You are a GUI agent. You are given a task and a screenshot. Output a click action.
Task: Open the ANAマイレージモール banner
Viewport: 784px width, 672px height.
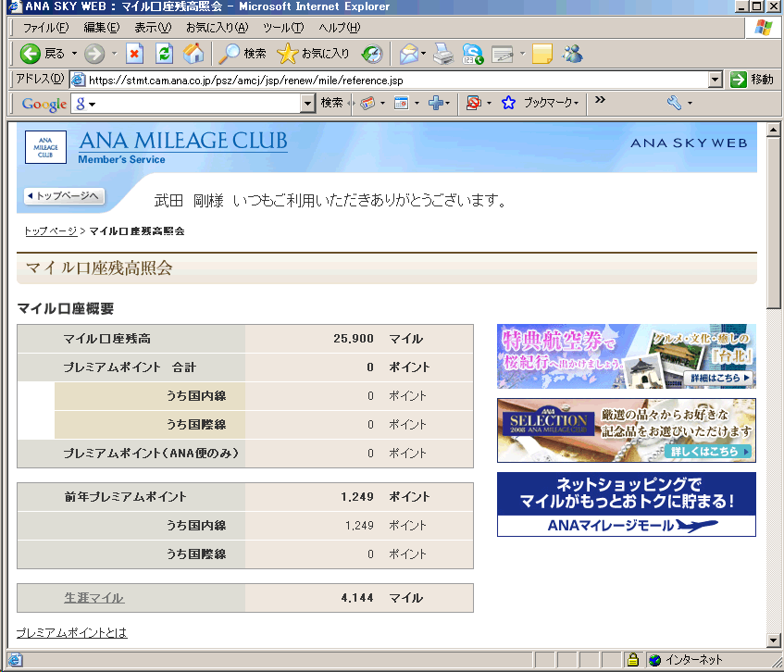click(626, 504)
